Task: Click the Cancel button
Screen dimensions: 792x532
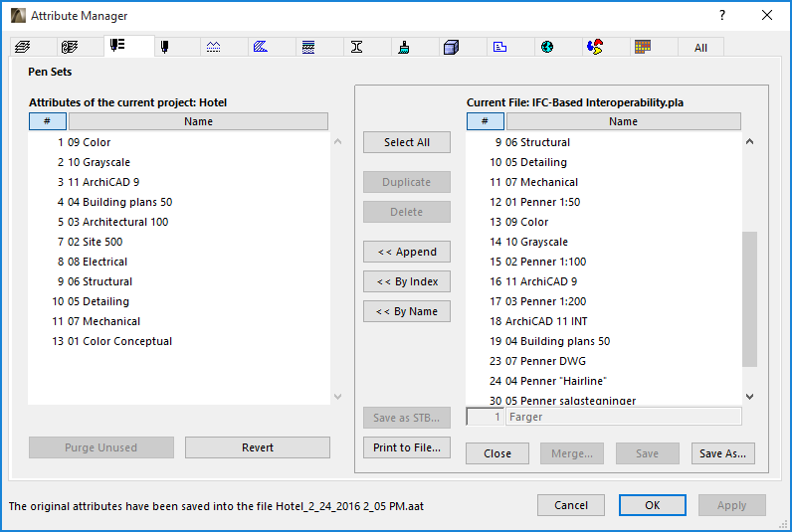Action: (571, 505)
